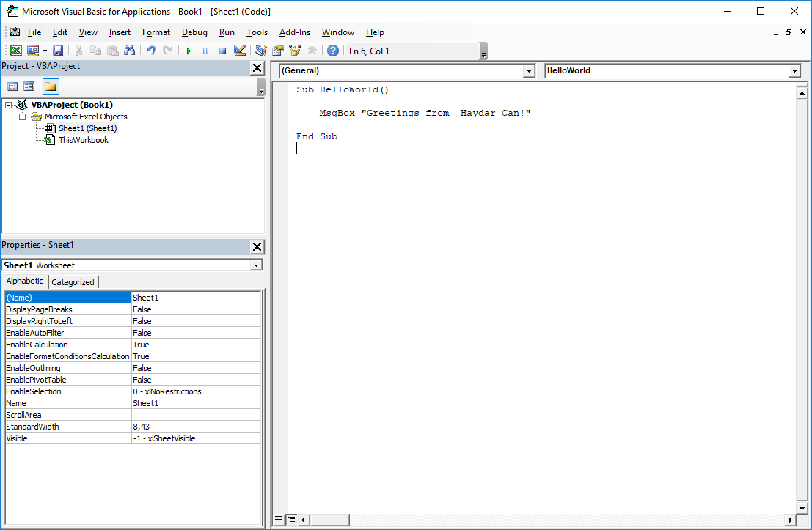
Task: Click the code window scroll down arrow
Action: tap(802, 508)
